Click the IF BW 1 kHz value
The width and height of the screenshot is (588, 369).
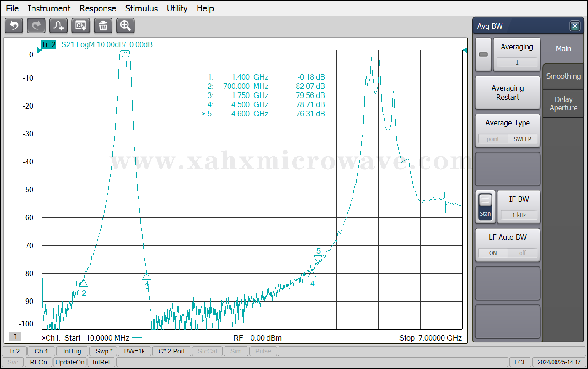[519, 215]
